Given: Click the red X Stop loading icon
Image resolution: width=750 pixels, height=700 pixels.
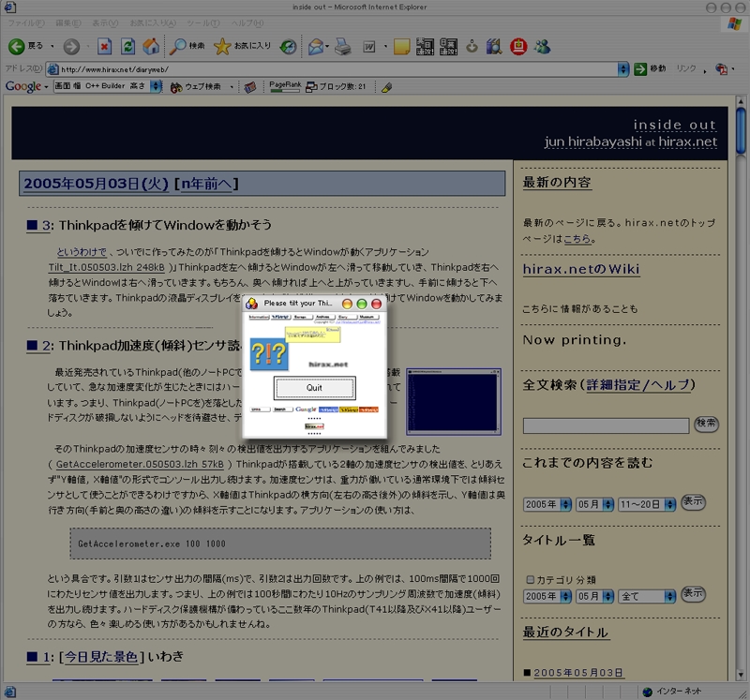Looking at the screenshot, I should pos(104,46).
